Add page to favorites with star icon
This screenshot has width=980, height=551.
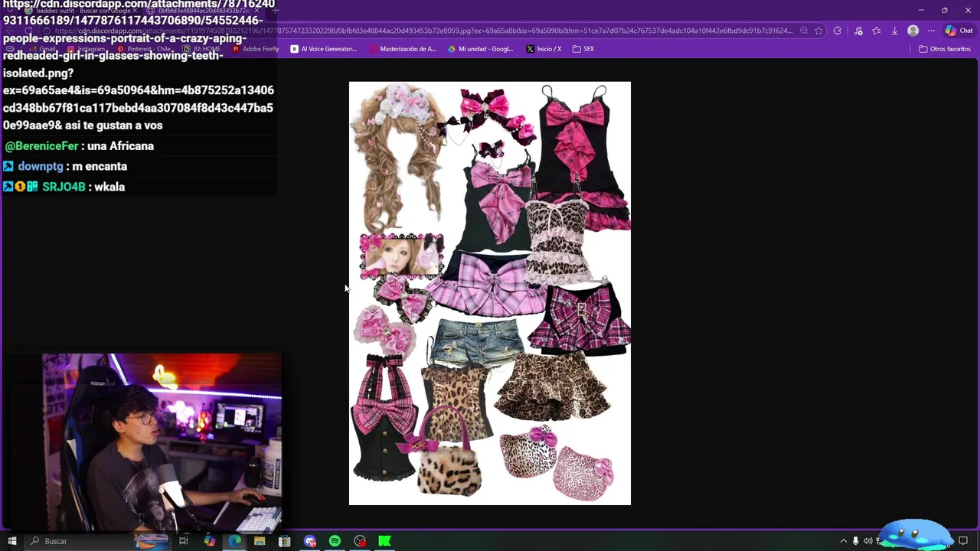(x=818, y=31)
